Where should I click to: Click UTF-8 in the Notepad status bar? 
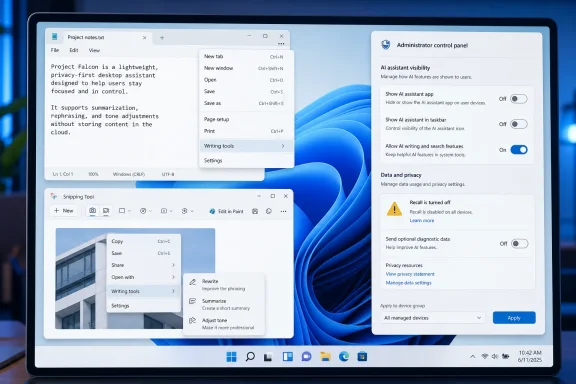(168, 174)
